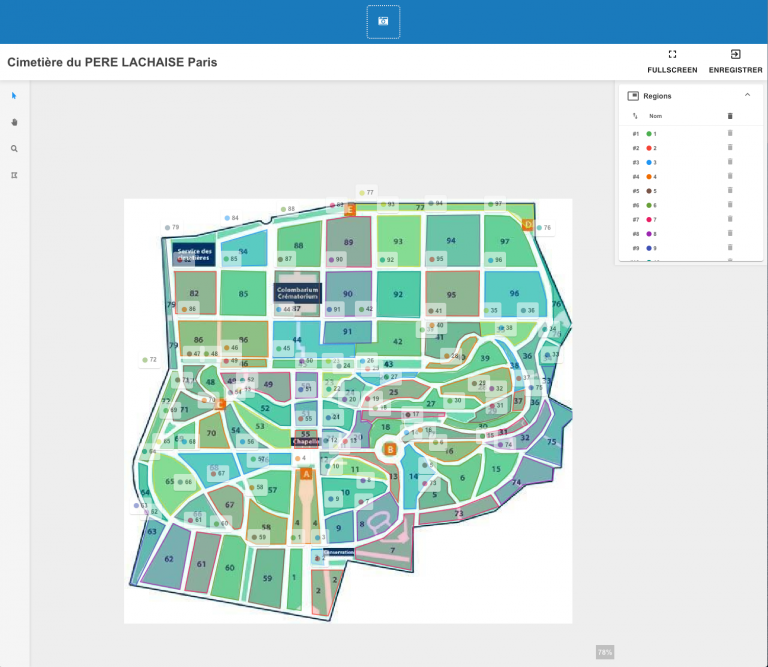Delete region #1 with its trash icon
Image resolution: width=768 pixels, height=667 pixels.
(730, 133)
